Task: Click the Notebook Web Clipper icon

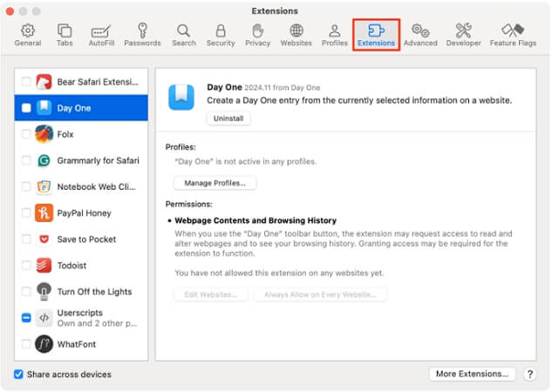Action: tap(44, 186)
